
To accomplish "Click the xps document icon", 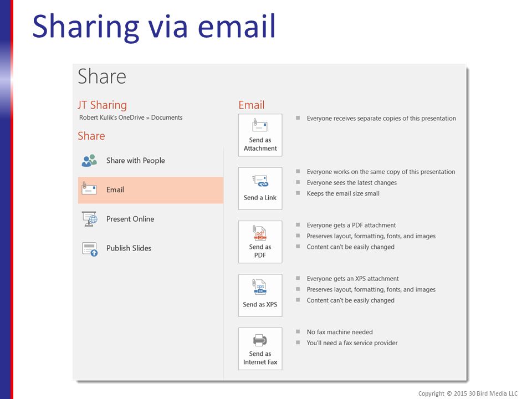I will (260, 287).
